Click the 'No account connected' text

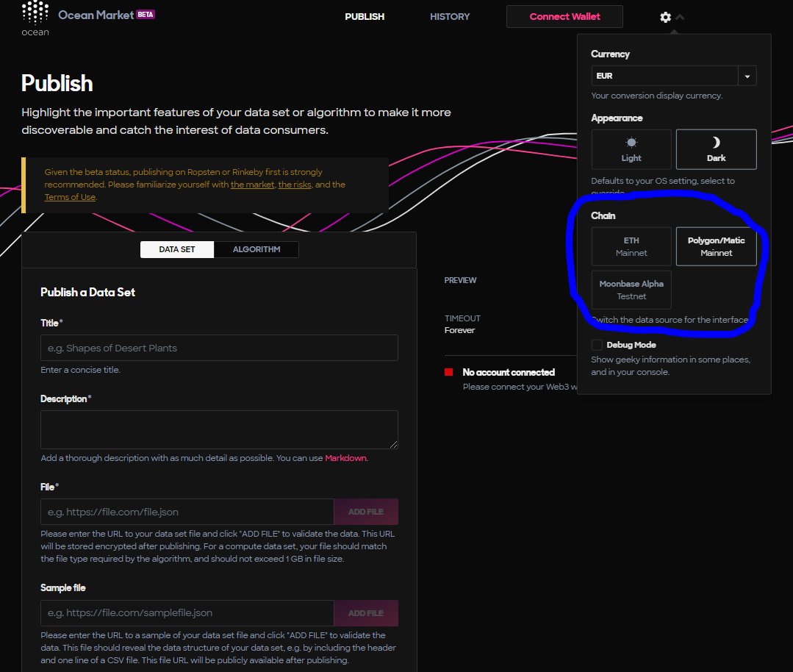click(x=509, y=373)
